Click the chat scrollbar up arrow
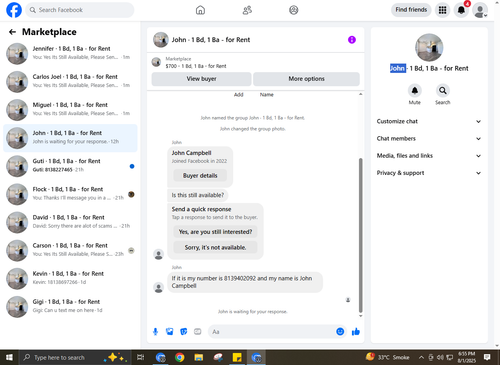 pyautogui.click(x=360, y=94)
